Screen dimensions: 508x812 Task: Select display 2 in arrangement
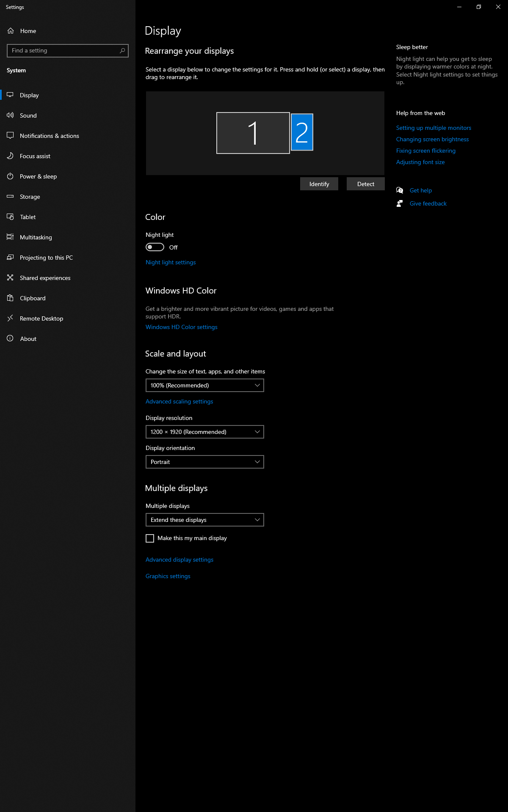tap(302, 132)
